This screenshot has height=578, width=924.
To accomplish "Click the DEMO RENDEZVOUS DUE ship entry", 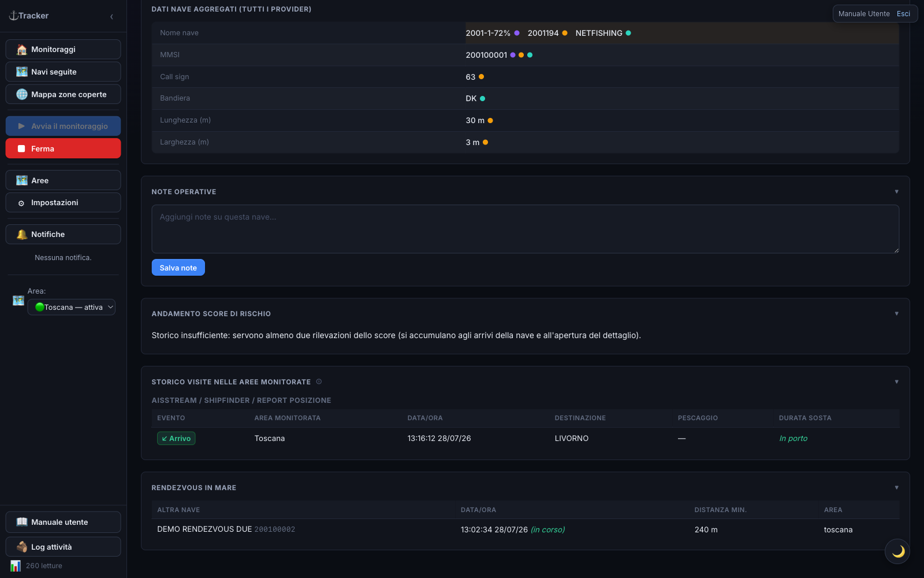I will [204, 529].
